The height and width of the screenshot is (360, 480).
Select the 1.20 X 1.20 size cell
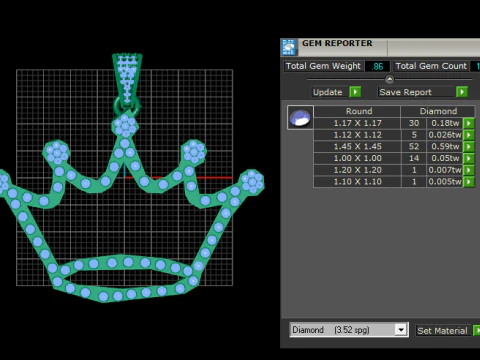click(x=357, y=170)
